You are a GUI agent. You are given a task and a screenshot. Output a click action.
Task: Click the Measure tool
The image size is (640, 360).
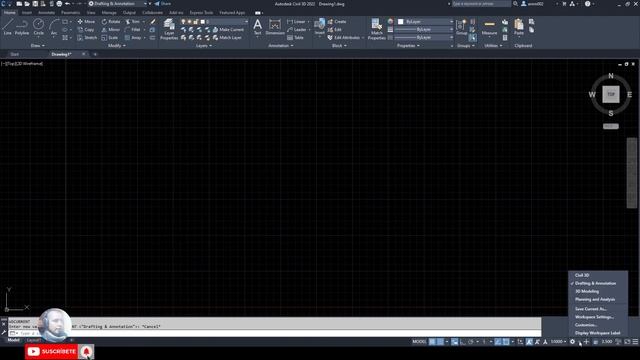pyautogui.click(x=489, y=27)
